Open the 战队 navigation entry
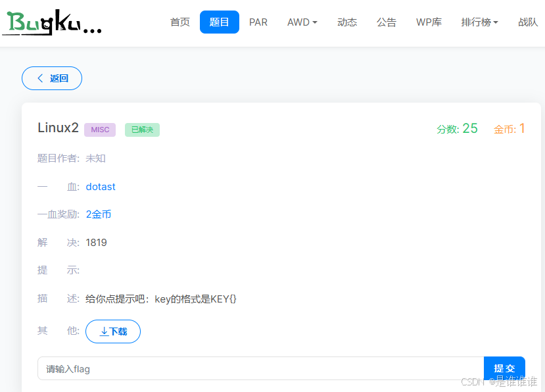This screenshot has width=545, height=392. [x=528, y=22]
